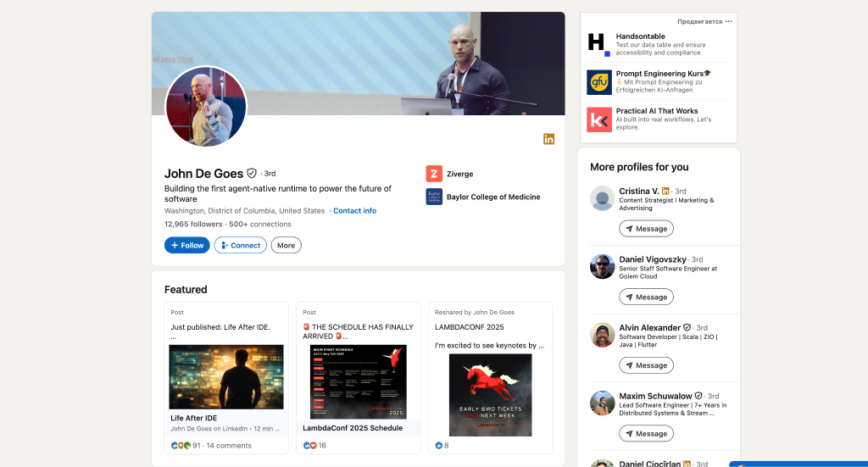Screen dimensions: 868x467
Task: Click 14 comments on Life After IDE
Action: coord(229,446)
